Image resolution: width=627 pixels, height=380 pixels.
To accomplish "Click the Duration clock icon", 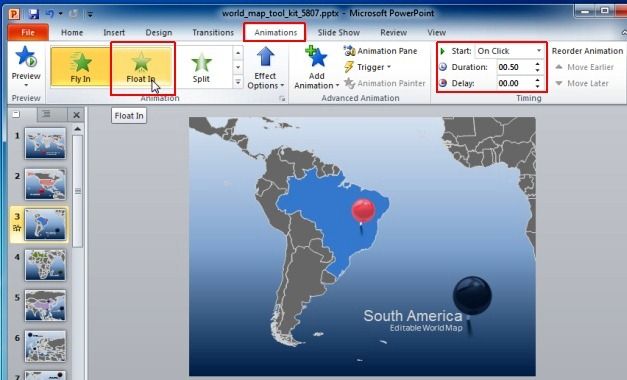I will click(443, 67).
